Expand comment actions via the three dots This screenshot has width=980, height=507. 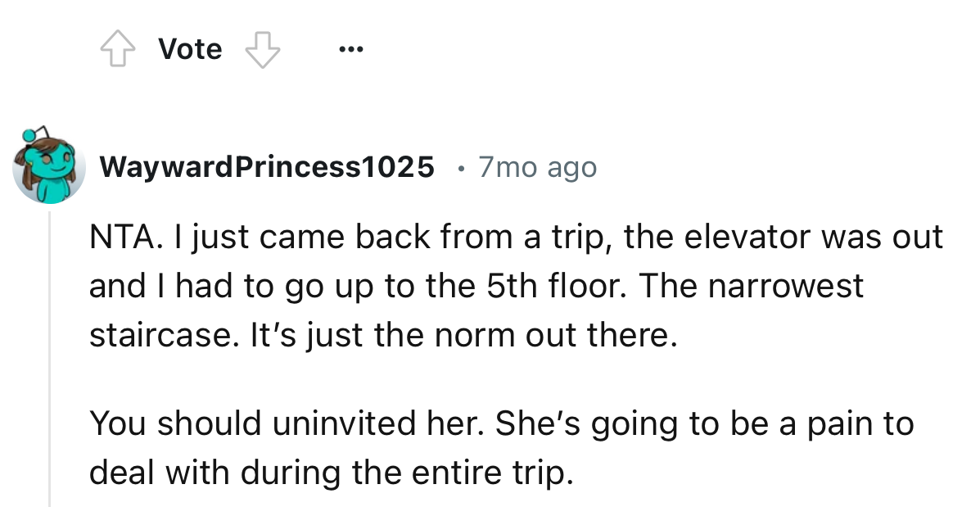coord(350,48)
